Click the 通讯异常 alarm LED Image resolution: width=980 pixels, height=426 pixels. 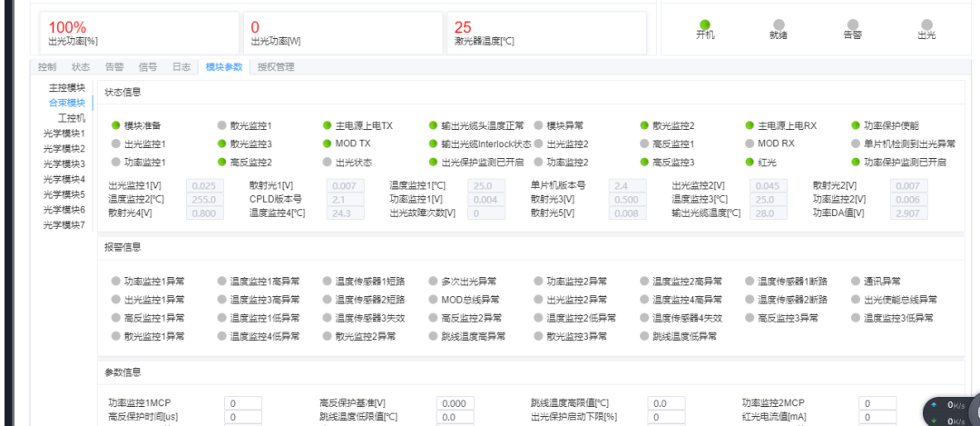pyautogui.click(x=856, y=282)
